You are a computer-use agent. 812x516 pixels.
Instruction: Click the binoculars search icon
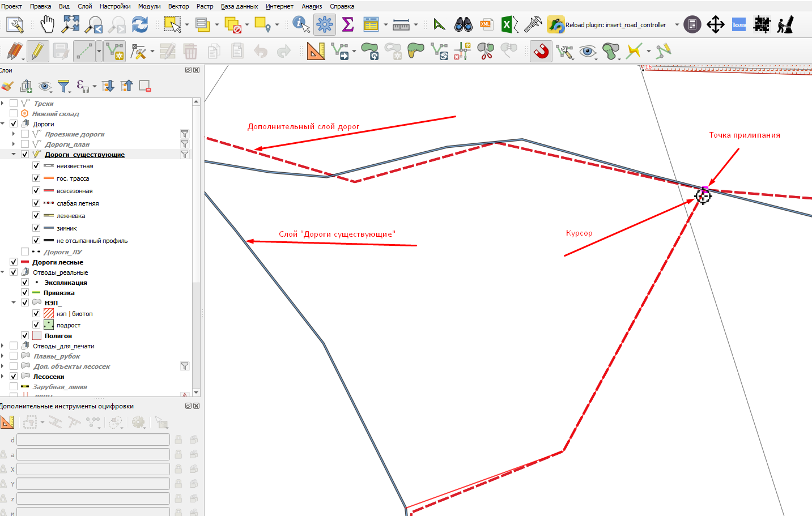[464, 24]
